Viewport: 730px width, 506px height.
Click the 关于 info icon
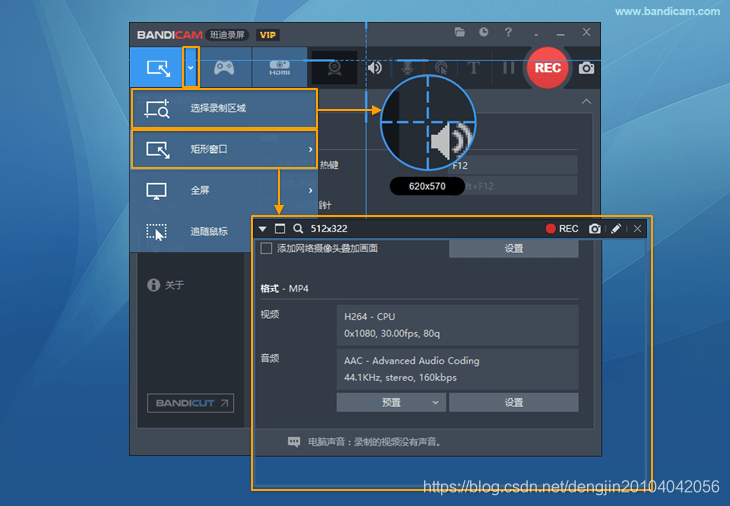[x=153, y=285]
